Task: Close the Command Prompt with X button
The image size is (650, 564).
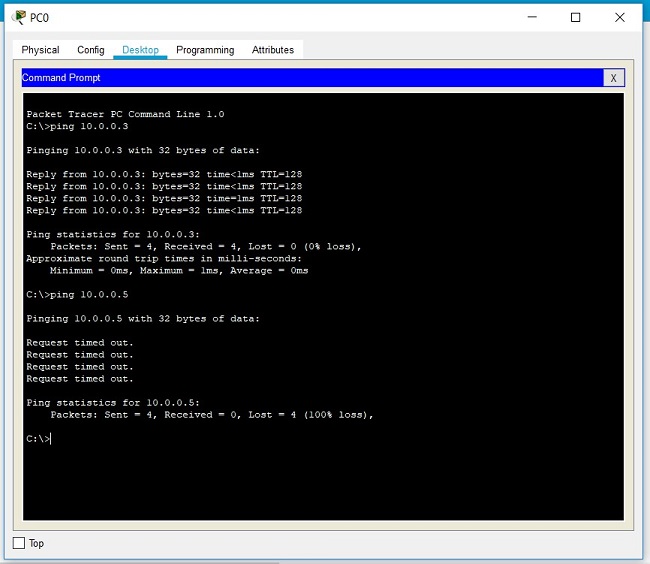Action: coord(614,77)
